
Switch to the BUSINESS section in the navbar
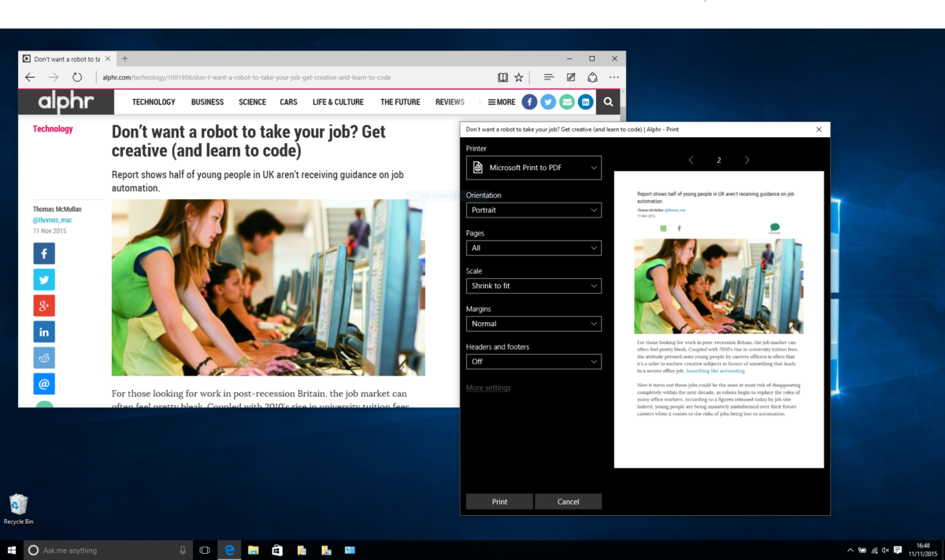tap(207, 102)
